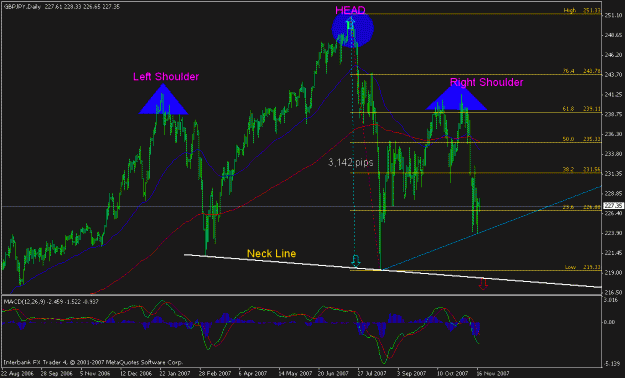The width and height of the screenshot is (625, 378).
Task: Click the 16 Nov 2007 date on the time axis
Action: coord(493,374)
